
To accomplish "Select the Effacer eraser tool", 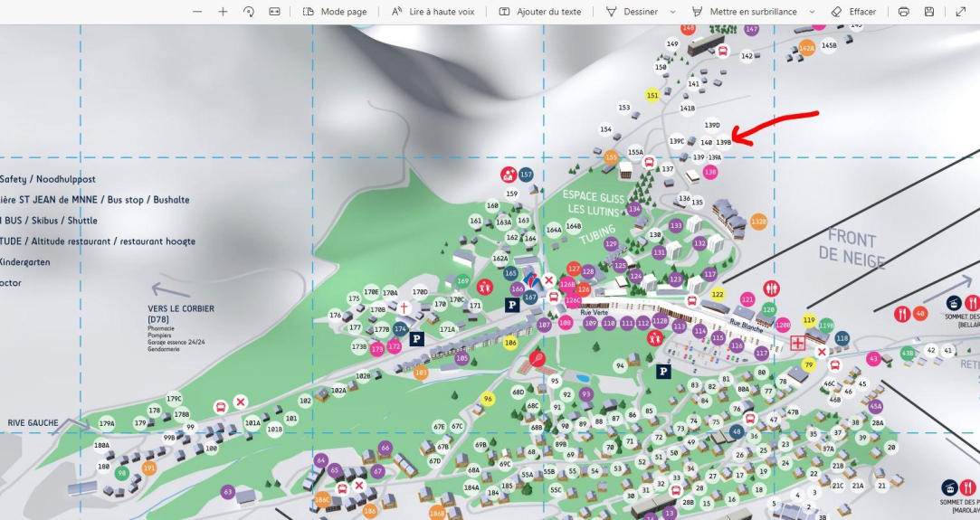I will [x=852, y=12].
